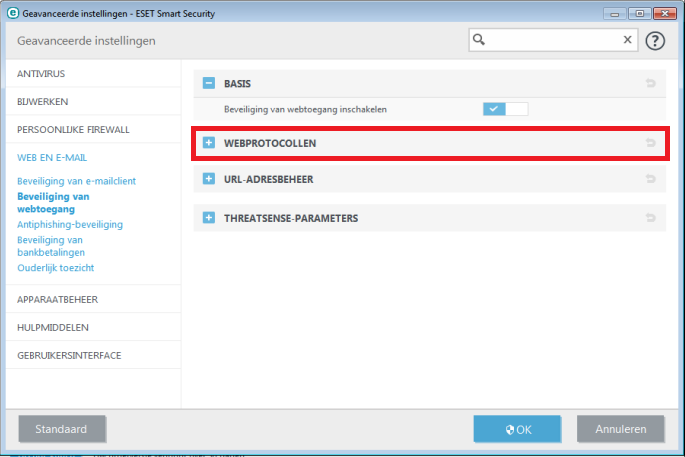
Task: Click the ESET logo icon in title bar
Action: click(13, 13)
